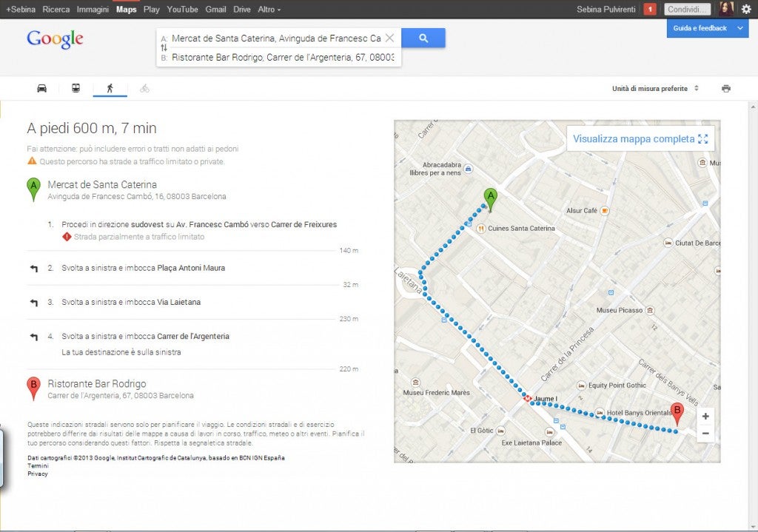Zoom out on the map
The image size is (758, 532).
pos(705,434)
